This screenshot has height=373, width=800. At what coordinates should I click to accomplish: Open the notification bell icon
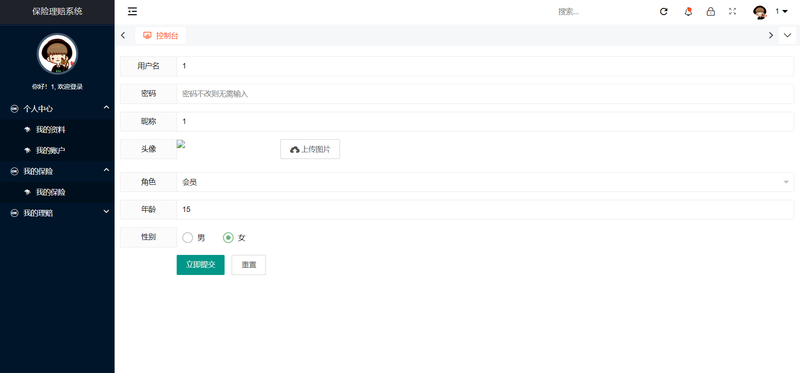coord(688,11)
